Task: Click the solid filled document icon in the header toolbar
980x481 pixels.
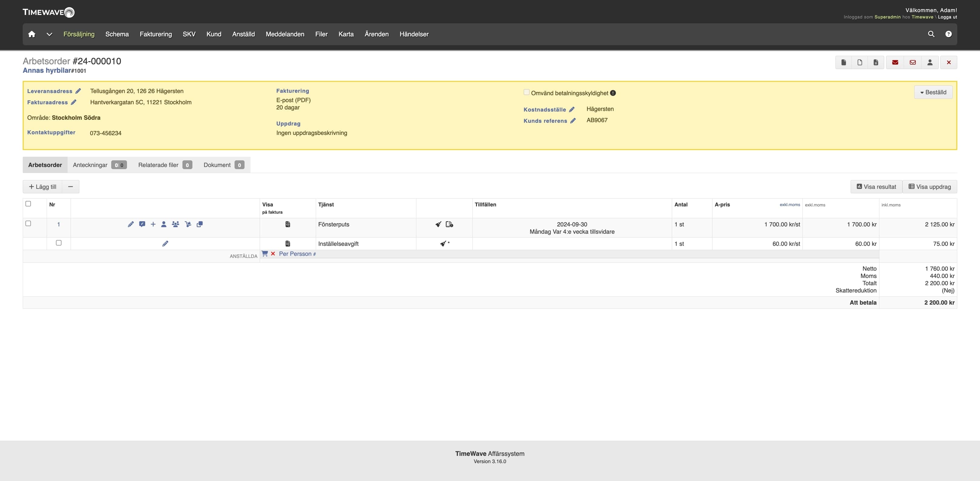Action: coord(843,62)
